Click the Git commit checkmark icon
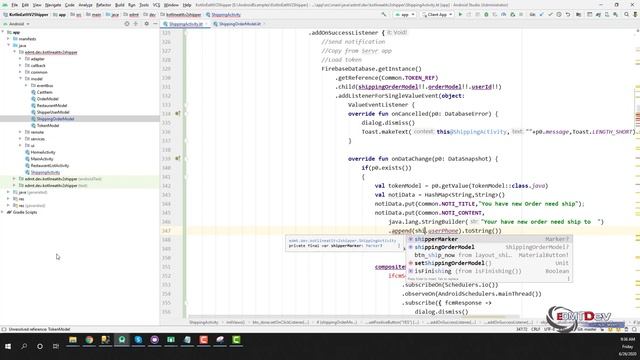Image resolution: width=640 pixels, height=360 pixels. point(550,14)
